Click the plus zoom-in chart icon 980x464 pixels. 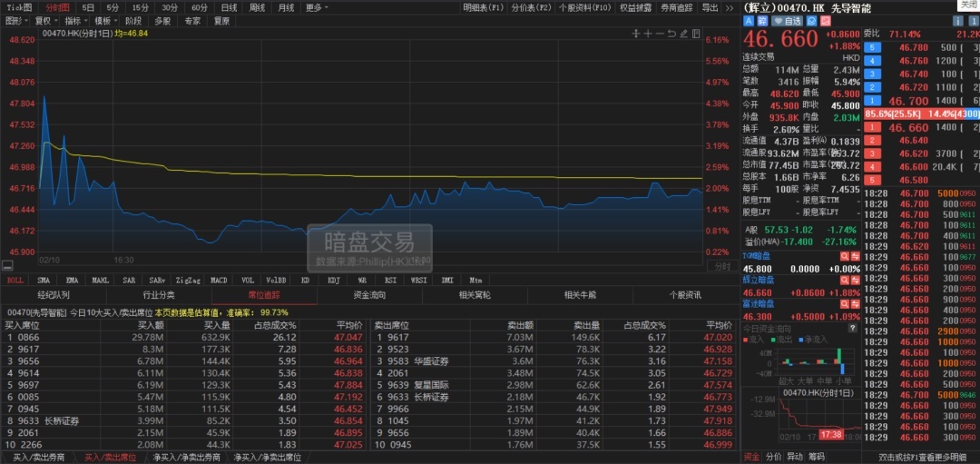pos(647,35)
